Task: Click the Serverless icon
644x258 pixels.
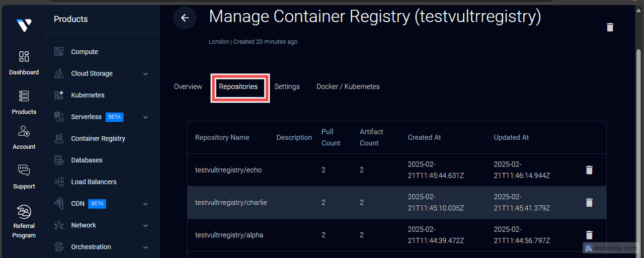Action: coord(59,117)
